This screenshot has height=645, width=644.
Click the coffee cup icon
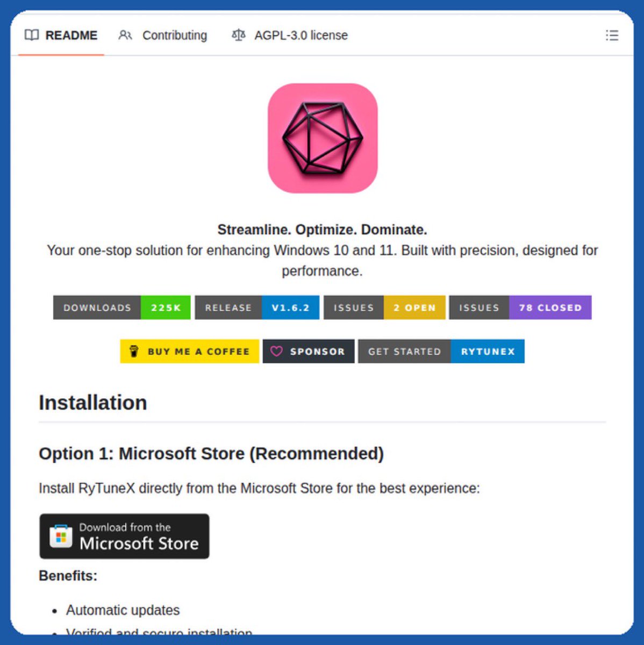pyautogui.click(x=134, y=352)
